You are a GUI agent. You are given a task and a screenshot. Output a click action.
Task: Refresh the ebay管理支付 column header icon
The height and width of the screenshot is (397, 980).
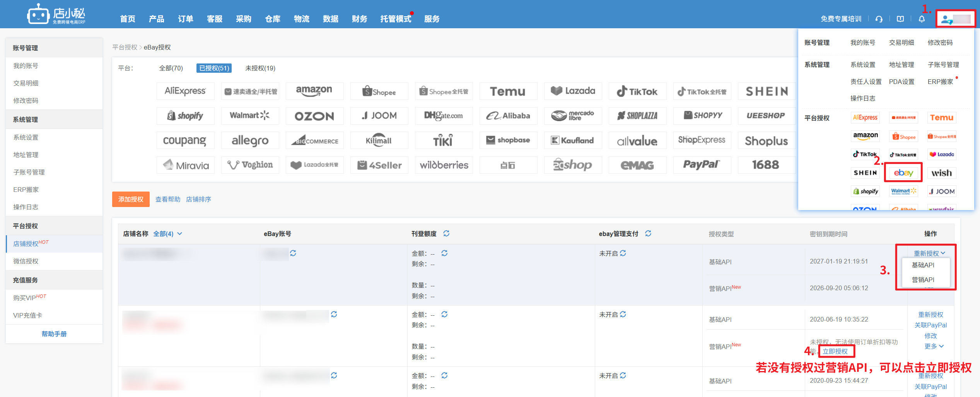click(648, 233)
